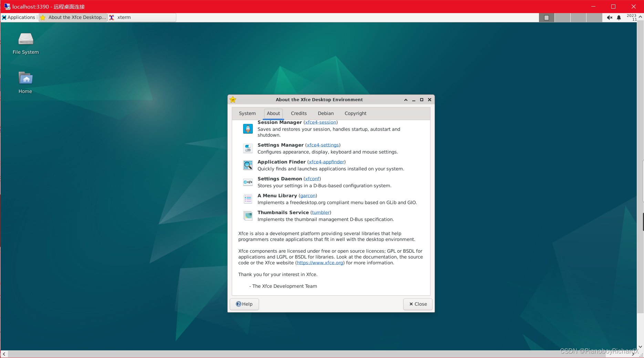This screenshot has height=358, width=644.
Task: Click the Menu Library list icon
Action: click(x=248, y=199)
